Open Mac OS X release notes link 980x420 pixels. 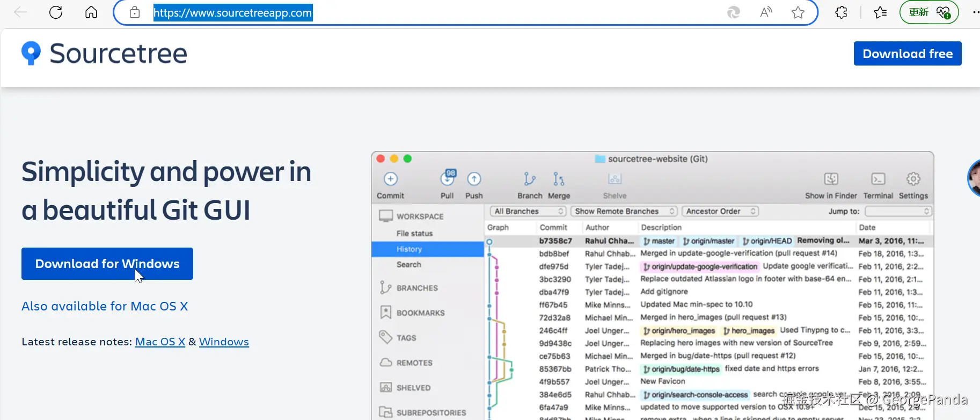tap(160, 342)
